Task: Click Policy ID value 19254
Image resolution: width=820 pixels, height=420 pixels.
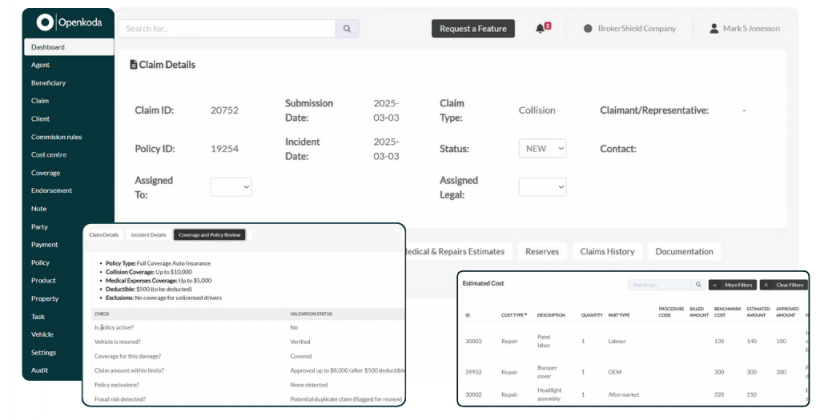Action: point(224,149)
